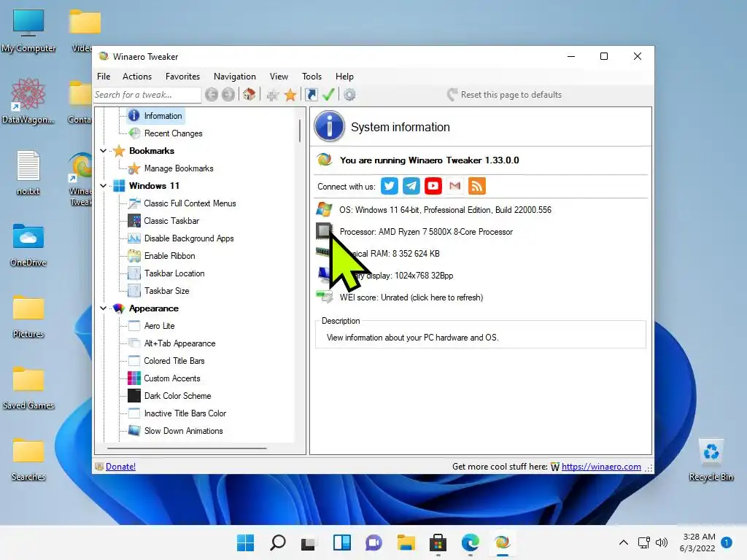Viewport: 747px width, 560px height.
Task: Select Colored Title Bars in the tree
Action: click(174, 360)
